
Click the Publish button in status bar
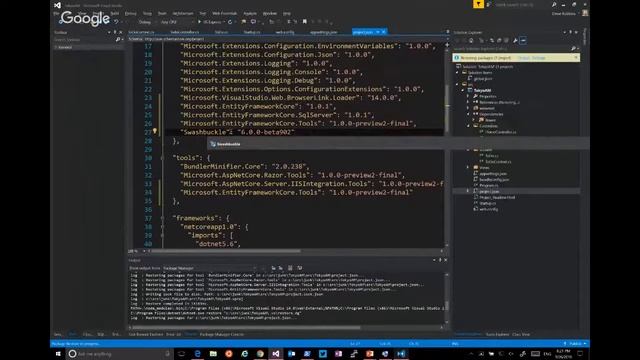[575, 344]
